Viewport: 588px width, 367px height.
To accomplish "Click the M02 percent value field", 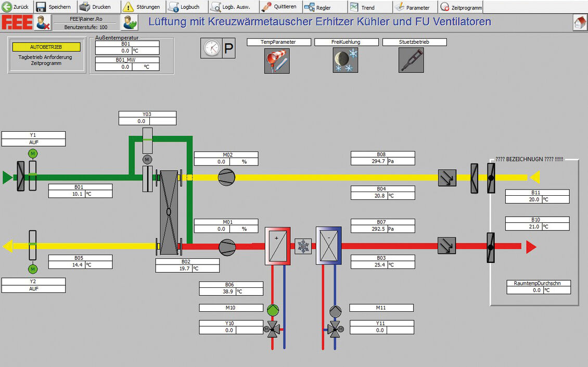I will tap(226, 162).
